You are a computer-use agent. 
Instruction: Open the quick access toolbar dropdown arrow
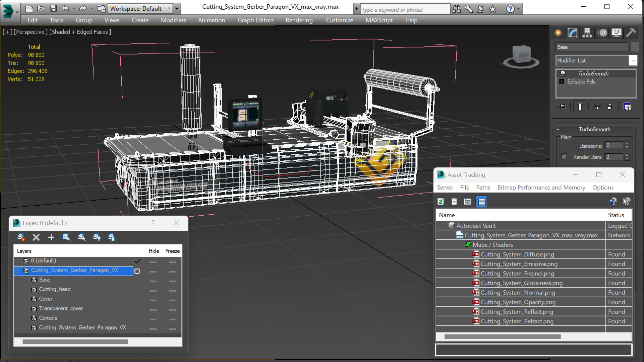tap(177, 8)
